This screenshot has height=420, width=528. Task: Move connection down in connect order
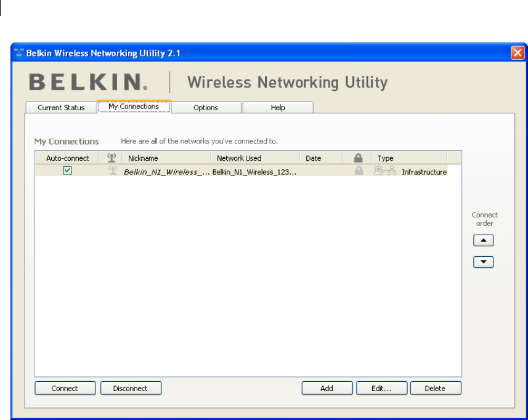(483, 262)
